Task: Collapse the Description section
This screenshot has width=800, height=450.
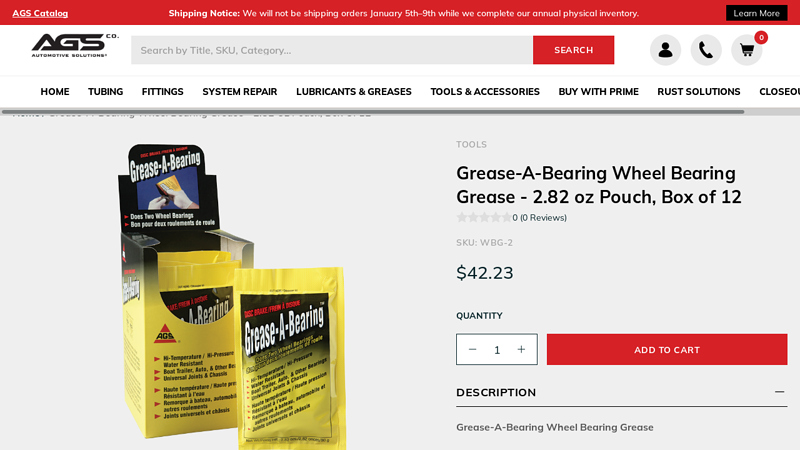Action: point(779,392)
